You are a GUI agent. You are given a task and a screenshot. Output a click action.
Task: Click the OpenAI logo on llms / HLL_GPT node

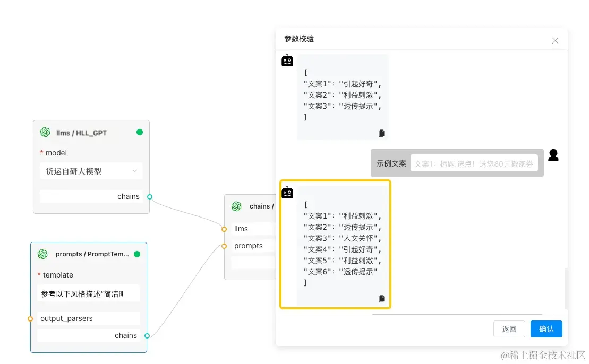(45, 132)
